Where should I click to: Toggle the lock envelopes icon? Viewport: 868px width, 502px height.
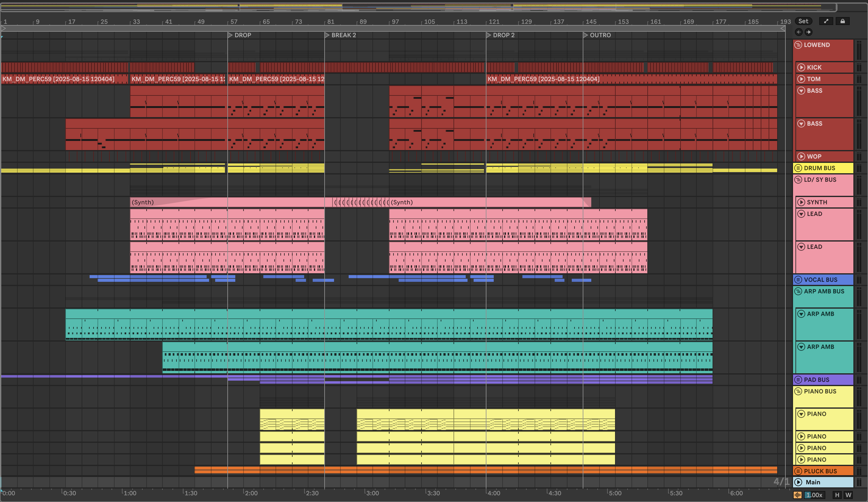(x=842, y=21)
